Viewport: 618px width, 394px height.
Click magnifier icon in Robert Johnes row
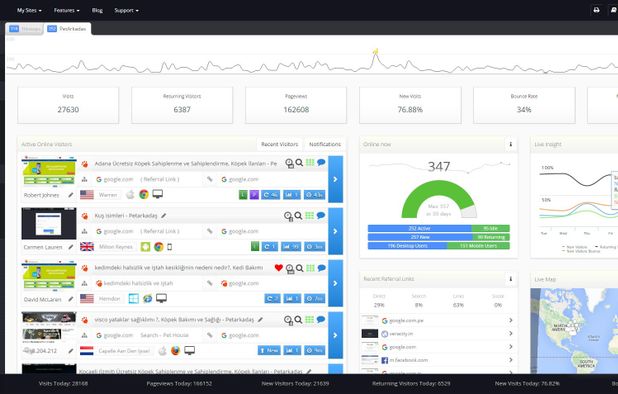(299, 163)
